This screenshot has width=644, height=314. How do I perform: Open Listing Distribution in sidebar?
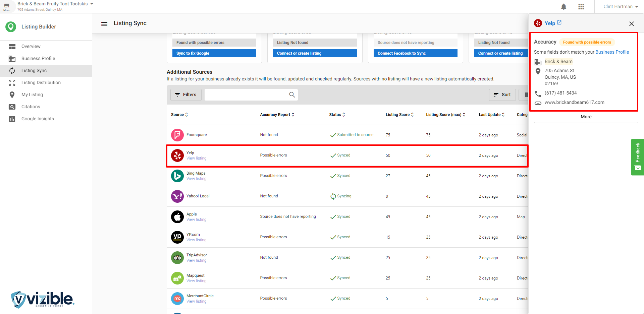(x=41, y=83)
